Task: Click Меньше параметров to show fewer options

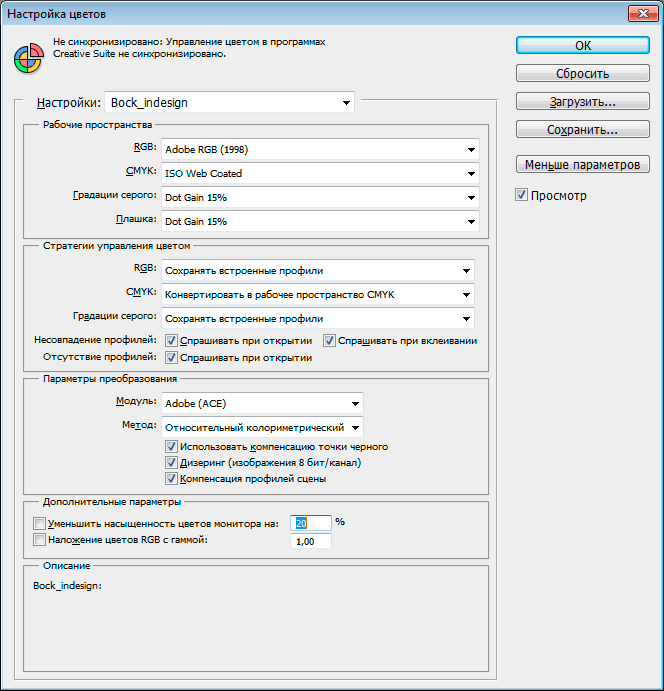Action: click(x=582, y=164)
